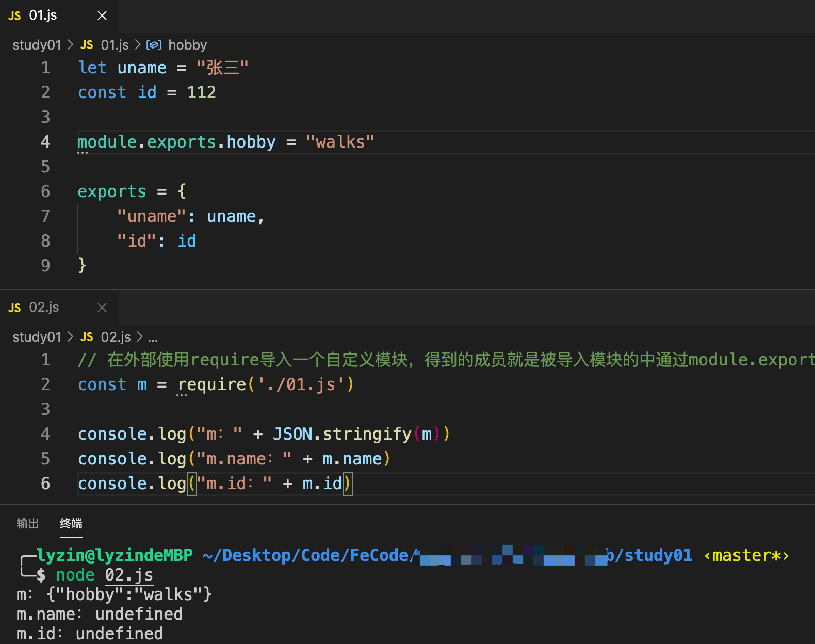Switch to the 输出 panel tab
The height and width of the screenshot is (644, 815).
coord(28,523)
